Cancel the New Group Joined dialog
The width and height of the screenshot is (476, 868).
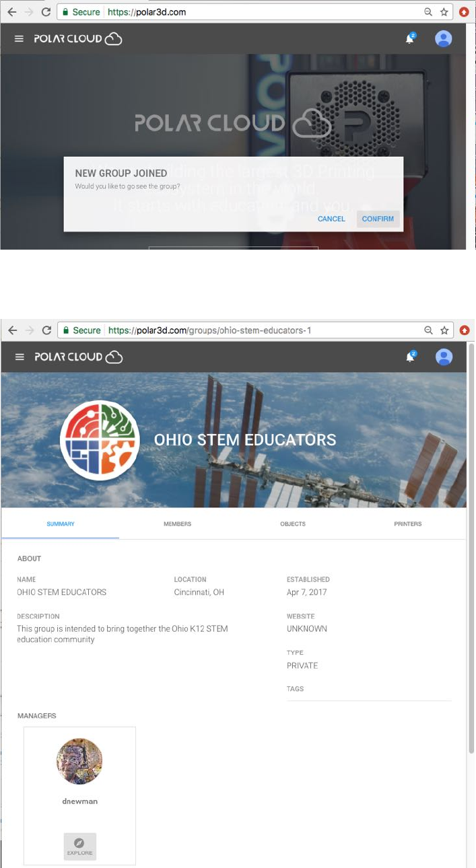331,219
